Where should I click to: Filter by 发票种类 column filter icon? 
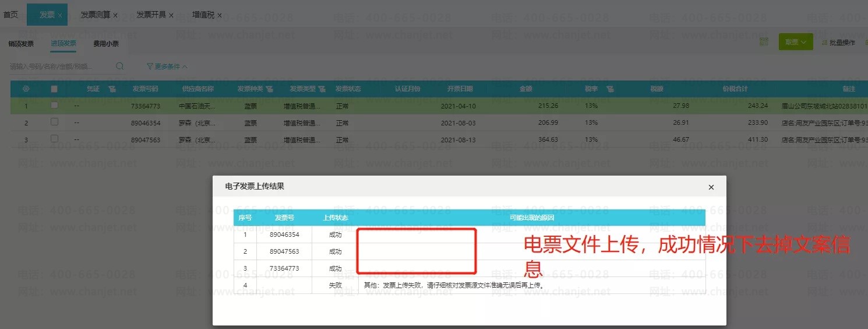269,89
